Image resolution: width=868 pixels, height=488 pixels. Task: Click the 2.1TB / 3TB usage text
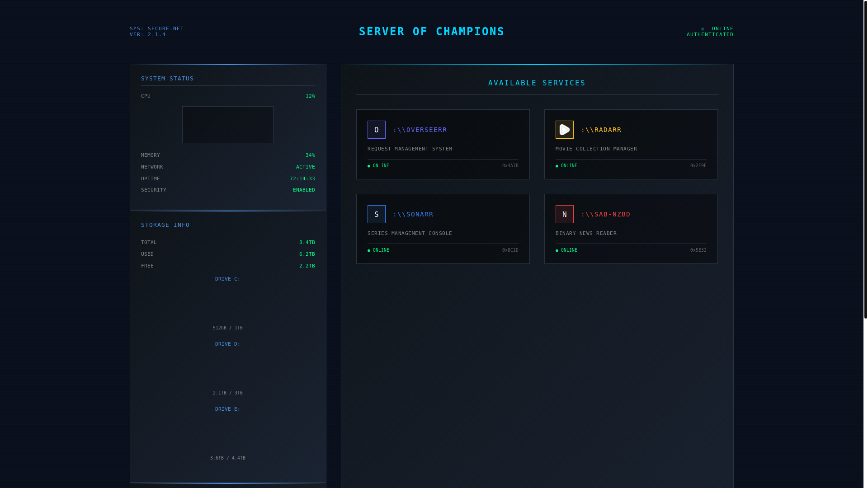tap(228, 393)
